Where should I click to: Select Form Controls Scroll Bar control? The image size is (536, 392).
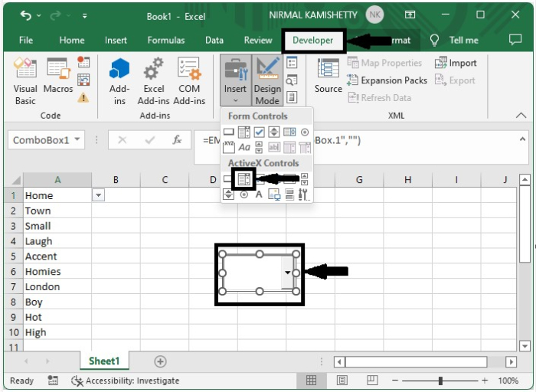click(259, 147)
